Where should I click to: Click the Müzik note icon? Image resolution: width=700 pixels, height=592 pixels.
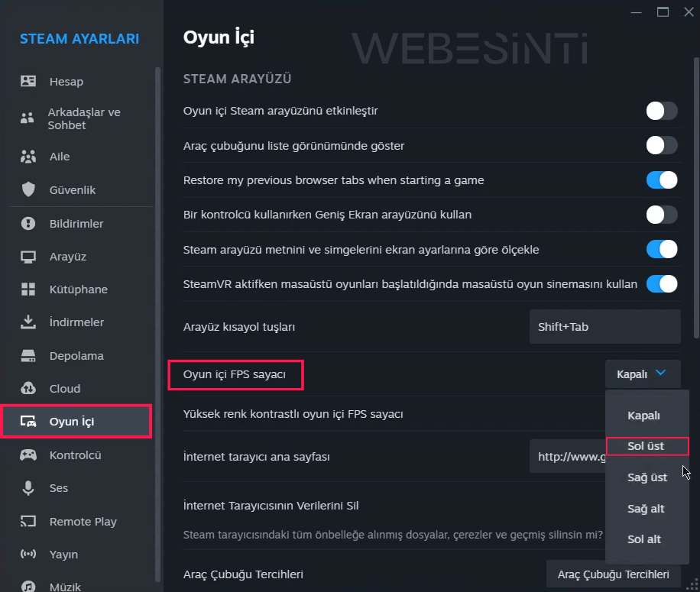point(28,586)
